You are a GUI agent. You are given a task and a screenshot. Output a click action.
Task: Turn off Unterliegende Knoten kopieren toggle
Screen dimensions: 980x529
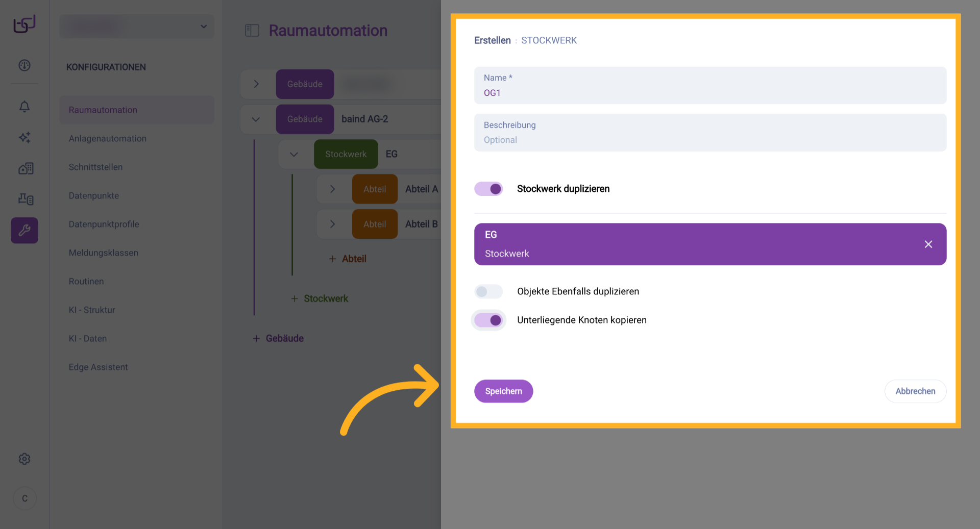click(488, 320)
